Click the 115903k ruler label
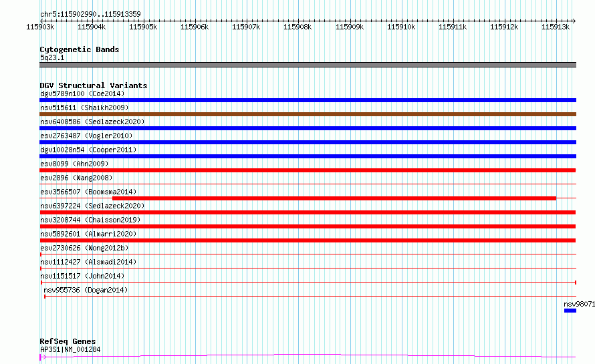This screenshot has height=364, width=595. click(x=40, y=27)
